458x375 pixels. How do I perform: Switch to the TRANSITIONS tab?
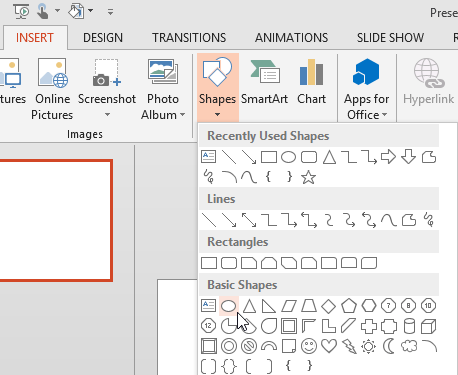click(x=189, y=38)
